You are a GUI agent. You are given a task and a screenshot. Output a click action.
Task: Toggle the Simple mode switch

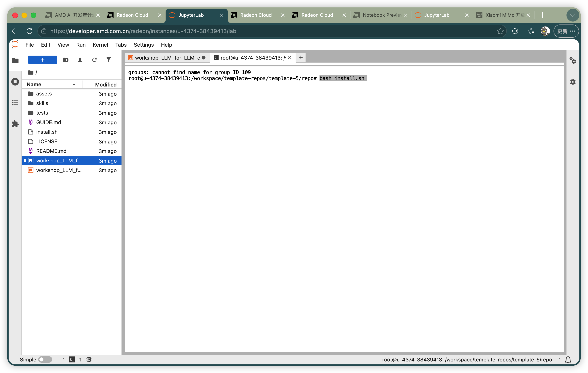coord(45,359)
